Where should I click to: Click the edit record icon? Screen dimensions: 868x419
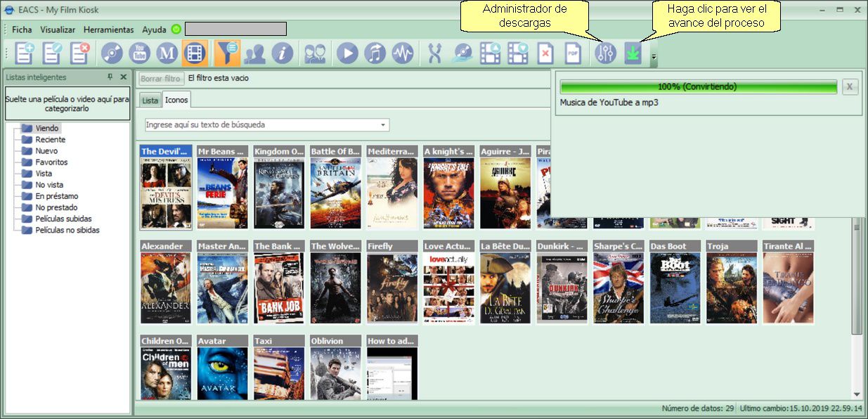pyautogui.click(x=53, y=53)
